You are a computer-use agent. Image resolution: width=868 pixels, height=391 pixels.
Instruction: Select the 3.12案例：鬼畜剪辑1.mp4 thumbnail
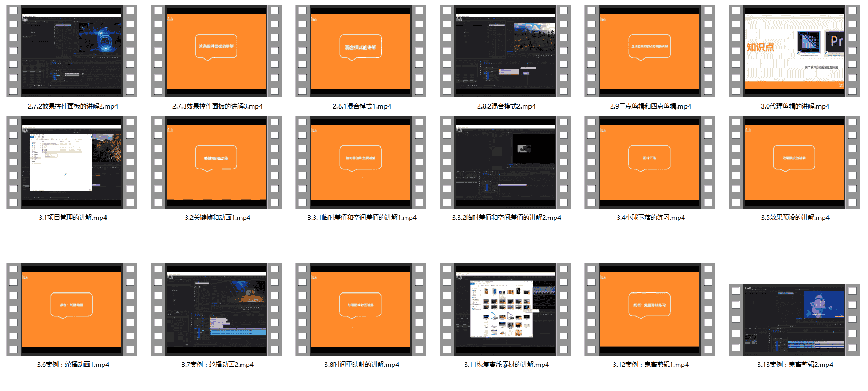point(650,309)
